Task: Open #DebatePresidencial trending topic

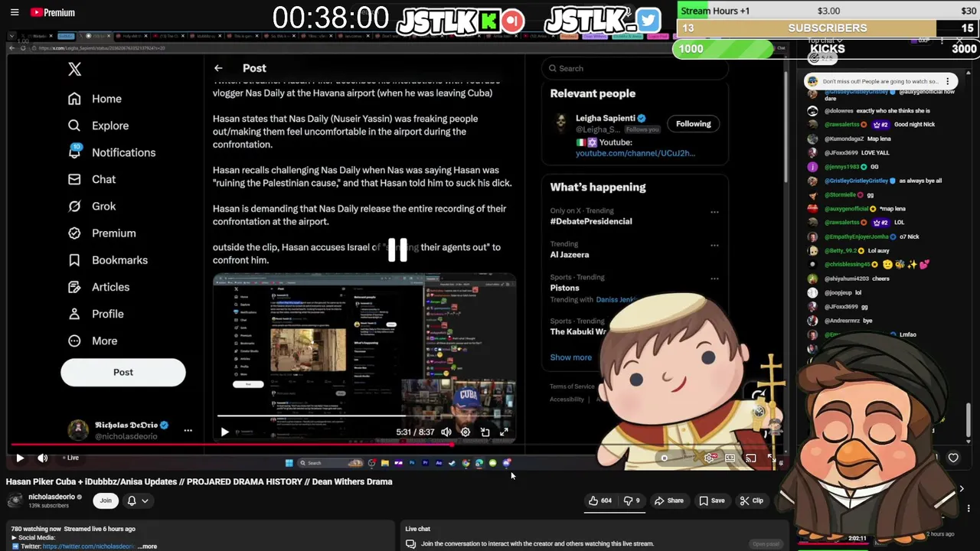Action: (x=591, y=221)
